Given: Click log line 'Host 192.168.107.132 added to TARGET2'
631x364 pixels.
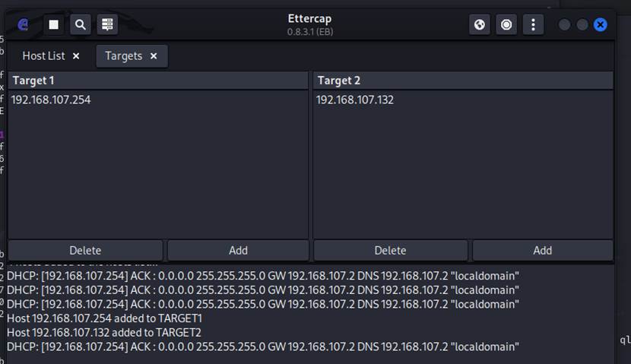Looking at the screenshot, I should click(104, 332).
